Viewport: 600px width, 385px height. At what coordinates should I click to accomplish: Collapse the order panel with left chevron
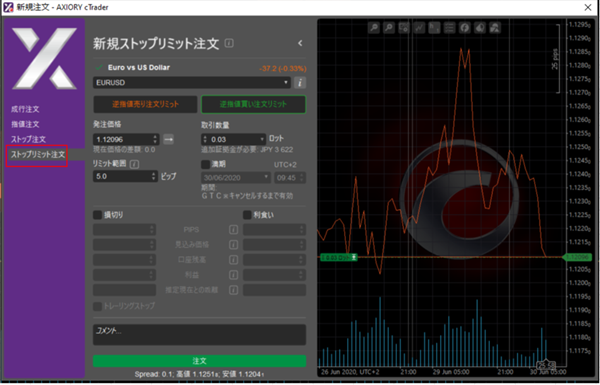click(300, 43)
